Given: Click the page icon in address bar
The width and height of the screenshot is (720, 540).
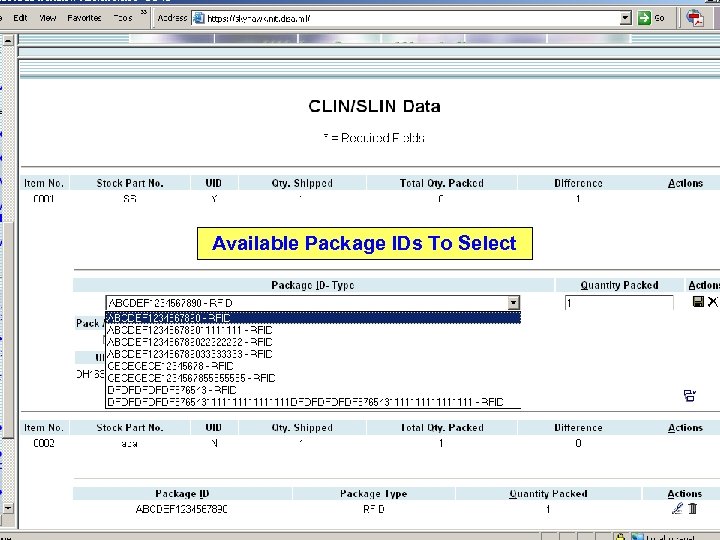Looking at the screenshot, I should click(x=198, y=18).
